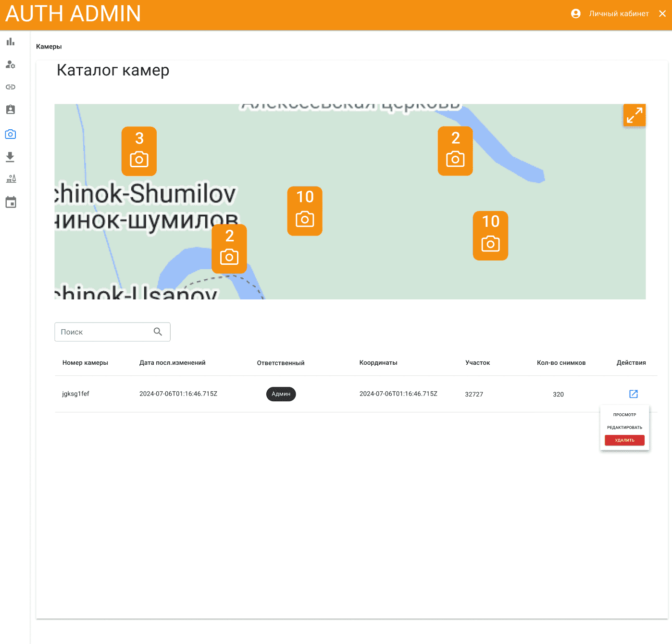Click the AUTH ADMIN title
Screen dimensions: 672x644
73,13
